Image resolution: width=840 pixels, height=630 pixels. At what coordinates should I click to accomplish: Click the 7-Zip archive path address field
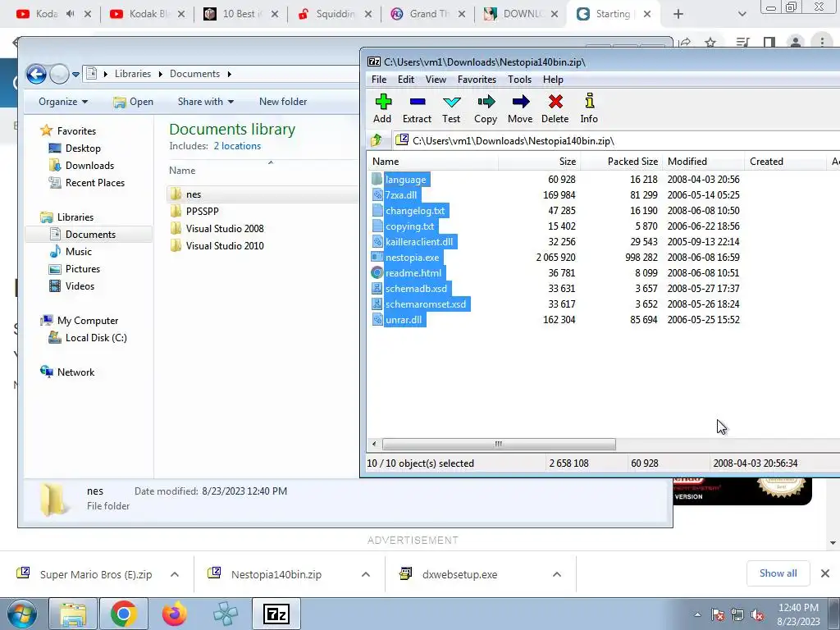(x=616, y=141)
